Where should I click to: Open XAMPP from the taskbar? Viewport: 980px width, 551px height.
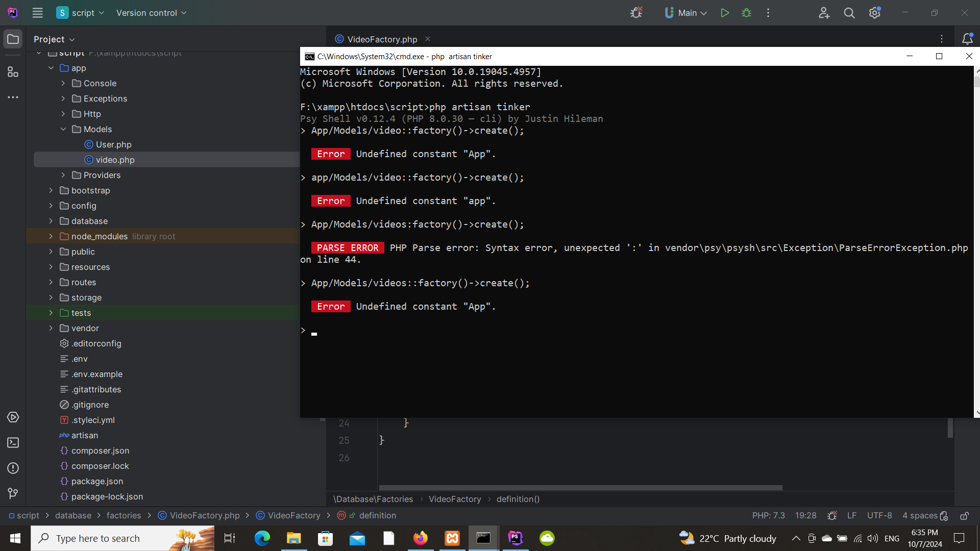coord(452,538)
